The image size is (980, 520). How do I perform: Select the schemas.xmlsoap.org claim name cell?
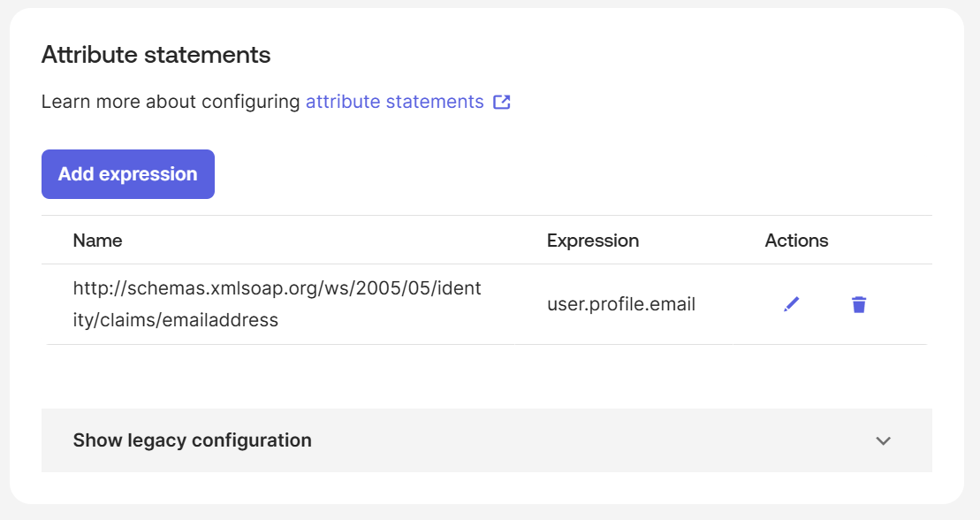click(277, 304)
